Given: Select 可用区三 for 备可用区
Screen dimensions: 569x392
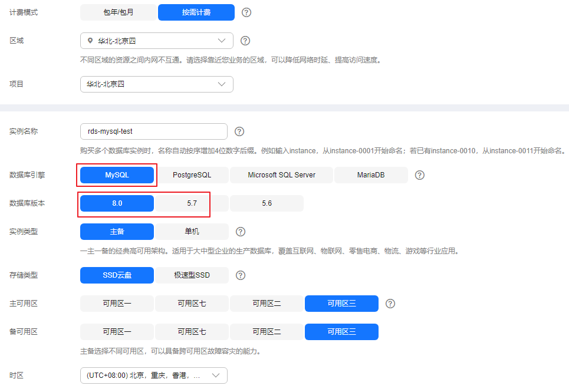Looking at the screenshot, I should click(x=341, y=332).
